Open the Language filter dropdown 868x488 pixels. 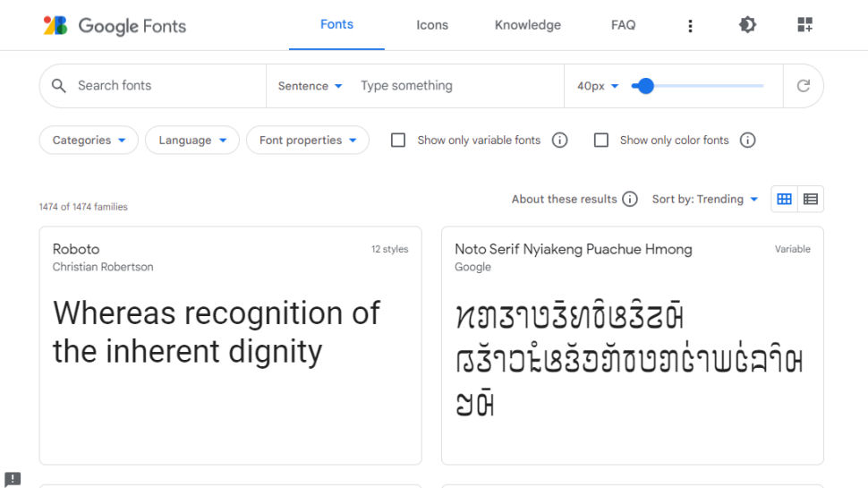[x=192, y=140]
